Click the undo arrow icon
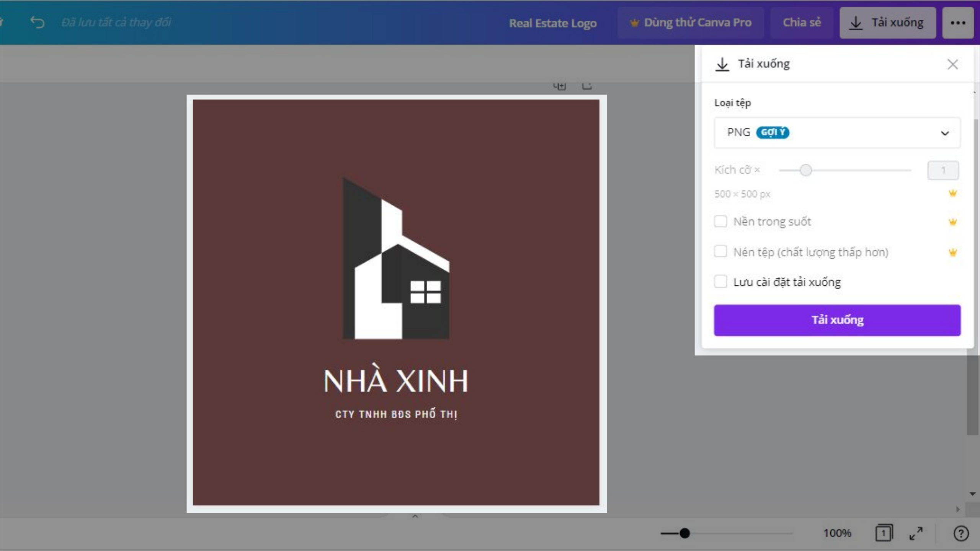This screenshot has height=551, width=980. (38, 23)
